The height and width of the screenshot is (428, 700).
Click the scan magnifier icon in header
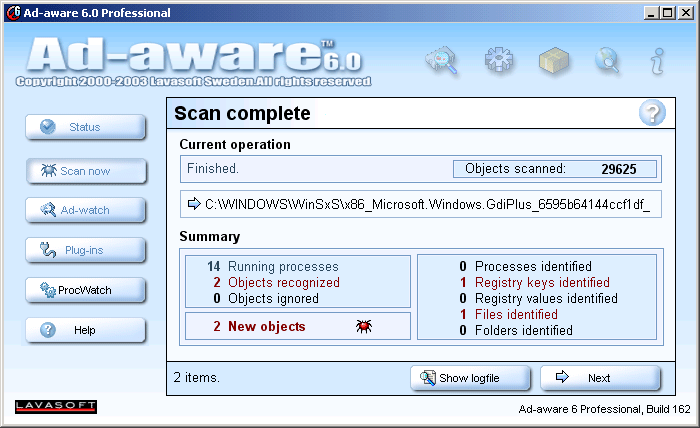[441, 61]
